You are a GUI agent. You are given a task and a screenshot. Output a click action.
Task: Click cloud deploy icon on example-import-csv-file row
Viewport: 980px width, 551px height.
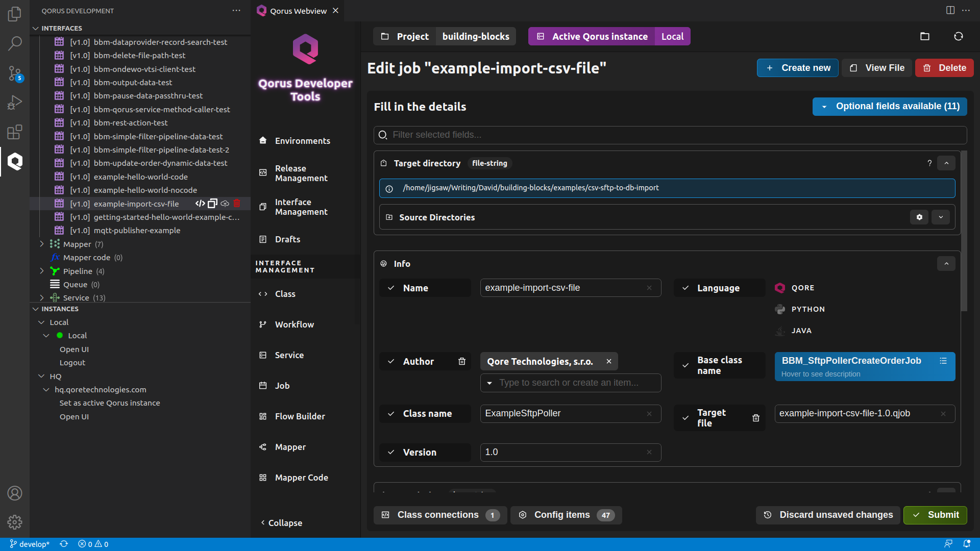tap(225, 204)
